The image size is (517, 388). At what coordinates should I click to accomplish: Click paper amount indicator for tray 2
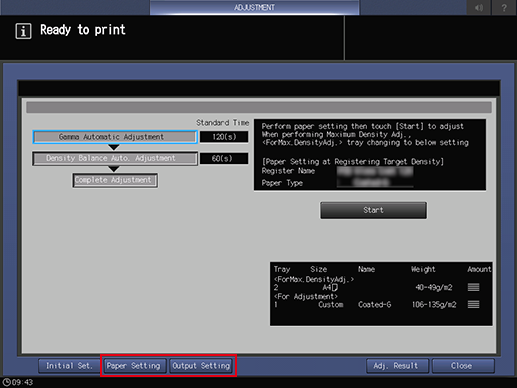coord(473,287)
